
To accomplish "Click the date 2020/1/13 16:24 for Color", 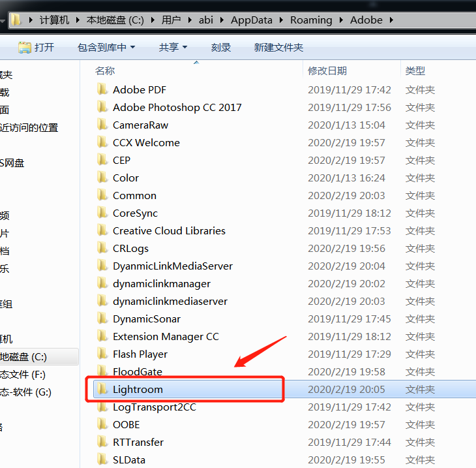I will (346, 178).
